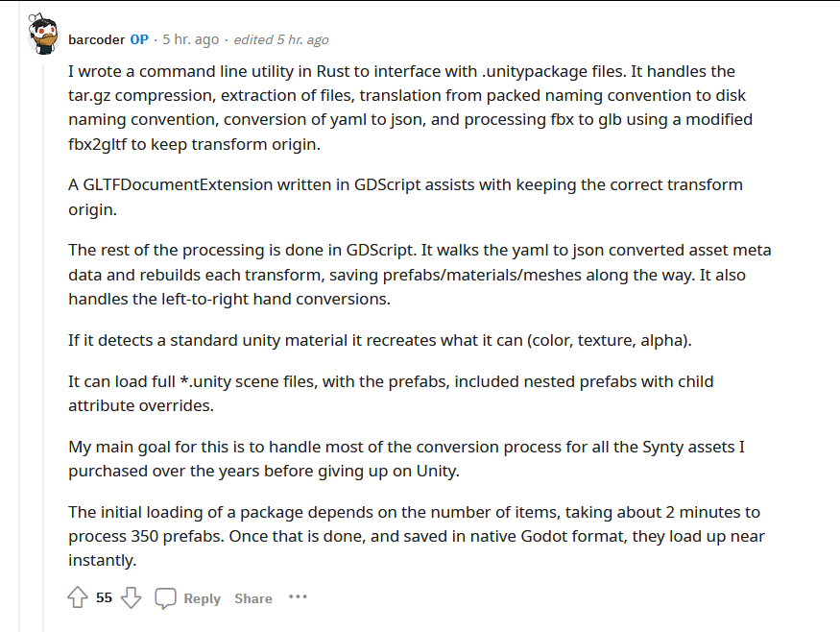The width and height of the screenshot is (840, 632).
Task: Click the Share button
Action: 253,598
